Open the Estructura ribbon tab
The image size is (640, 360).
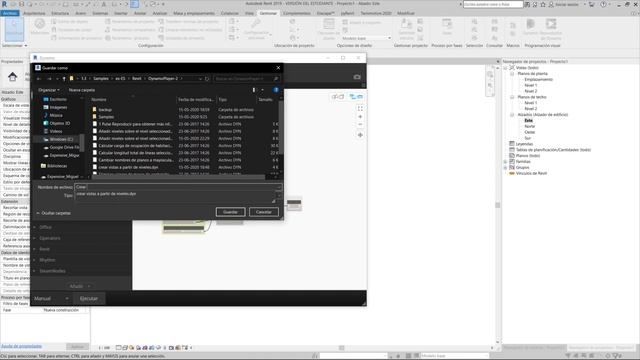tap(60, 13)
